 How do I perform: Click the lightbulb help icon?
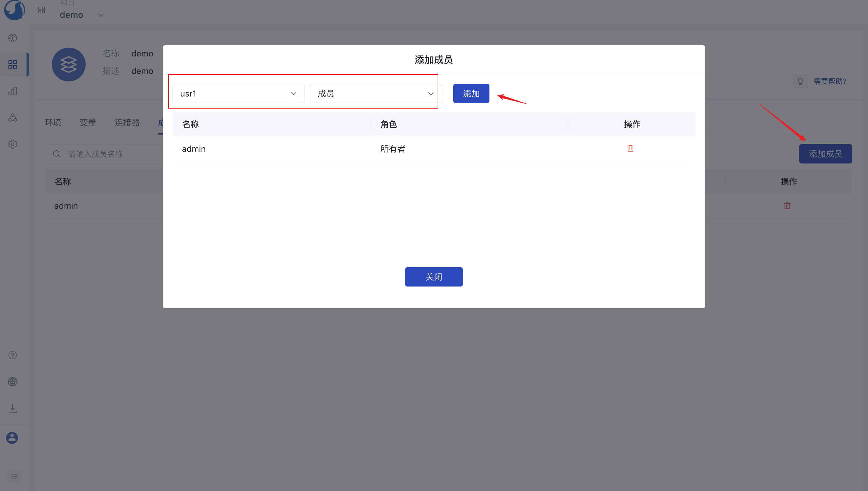pos(800,81)
